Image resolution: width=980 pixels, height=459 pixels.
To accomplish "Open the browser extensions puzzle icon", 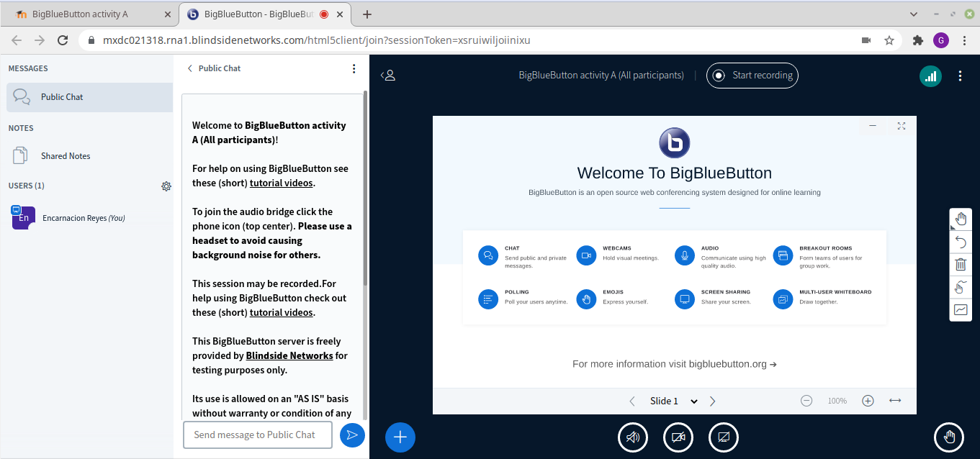I will (x=917, y=40).
